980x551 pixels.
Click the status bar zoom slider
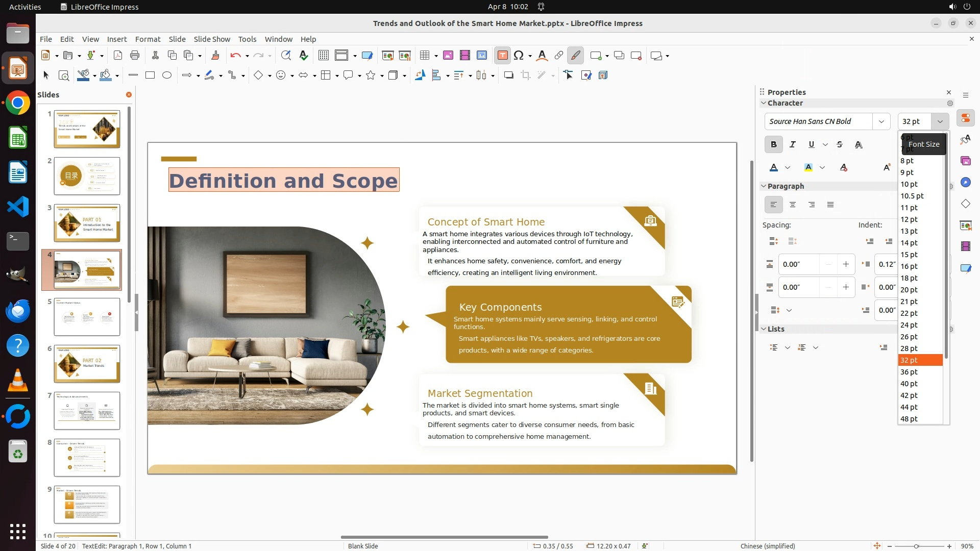(x=916, y=546)
